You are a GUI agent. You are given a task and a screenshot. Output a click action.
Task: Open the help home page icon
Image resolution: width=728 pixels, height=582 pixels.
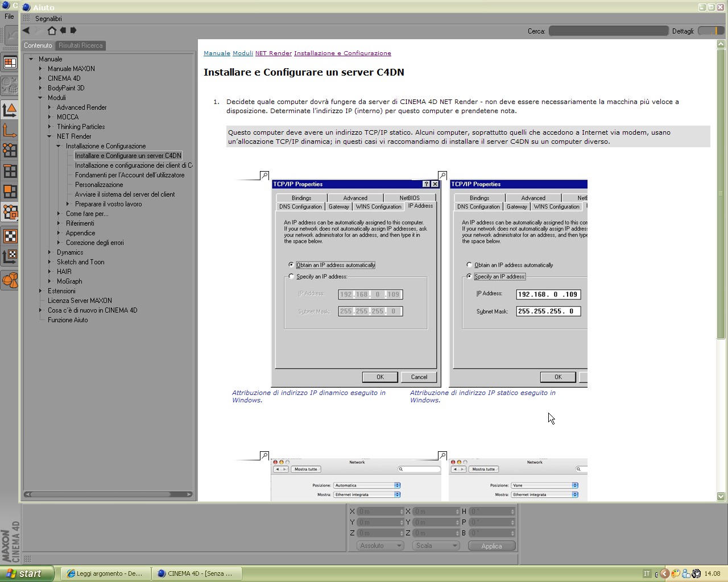pyautogui.click(x=52, y=31)
